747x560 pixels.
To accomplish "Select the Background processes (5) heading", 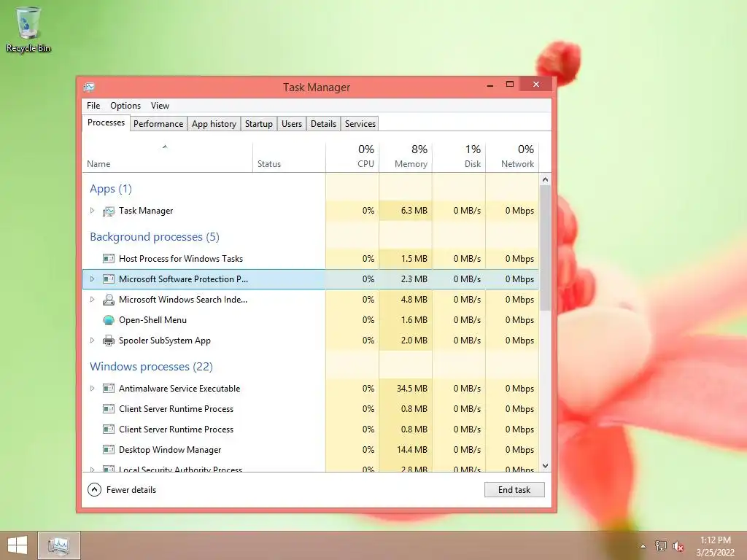I will click(x=155, y=237).
